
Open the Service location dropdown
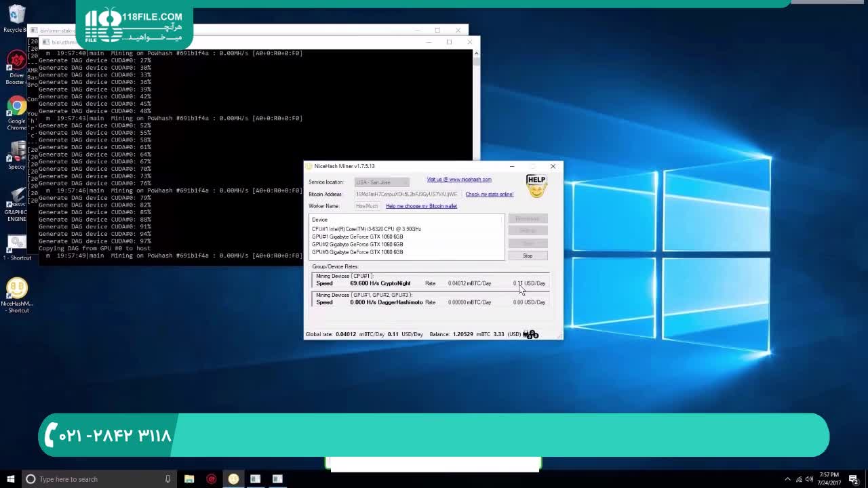pos(382,182)
